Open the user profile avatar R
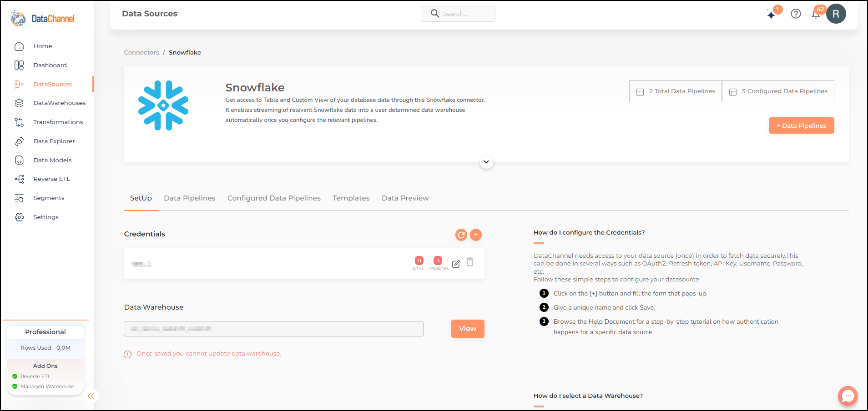The image size is (868, 411). click(836, 14)
